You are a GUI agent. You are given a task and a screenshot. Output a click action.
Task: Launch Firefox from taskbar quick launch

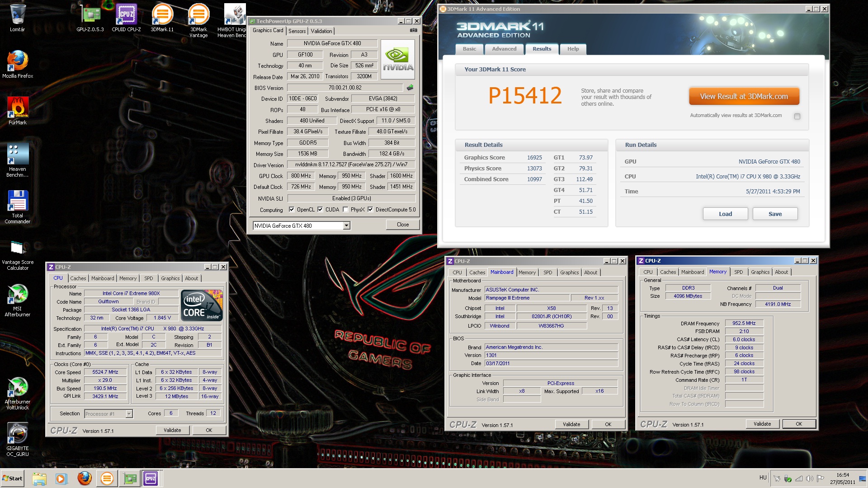[x=85, y=478]
